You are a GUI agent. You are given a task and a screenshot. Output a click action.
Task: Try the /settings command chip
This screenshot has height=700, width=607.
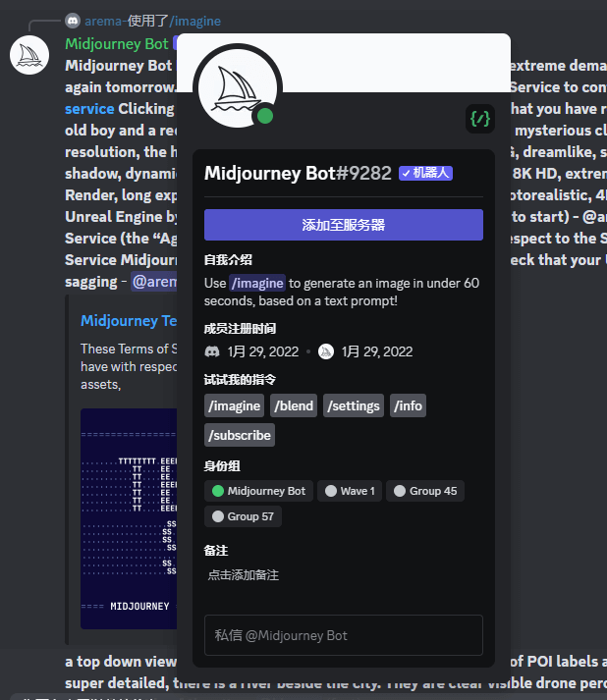[354, 405]
